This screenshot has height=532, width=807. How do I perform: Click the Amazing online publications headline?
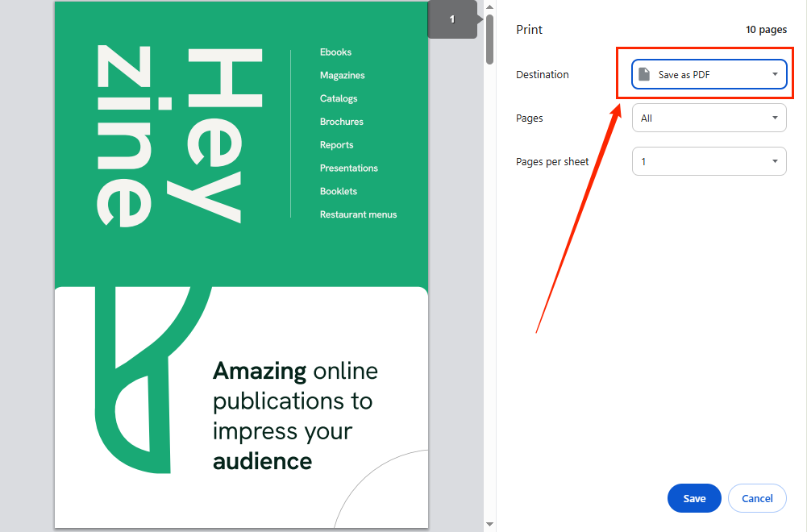point(295,416)
